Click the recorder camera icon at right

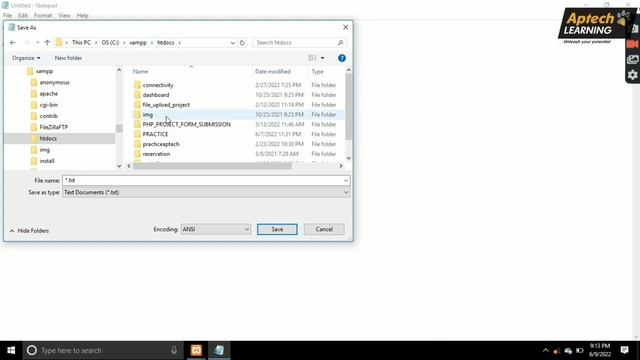633,44
